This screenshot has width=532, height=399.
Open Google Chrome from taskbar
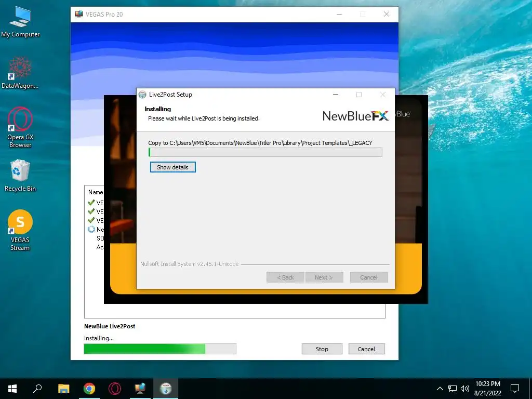pos(89,389)
